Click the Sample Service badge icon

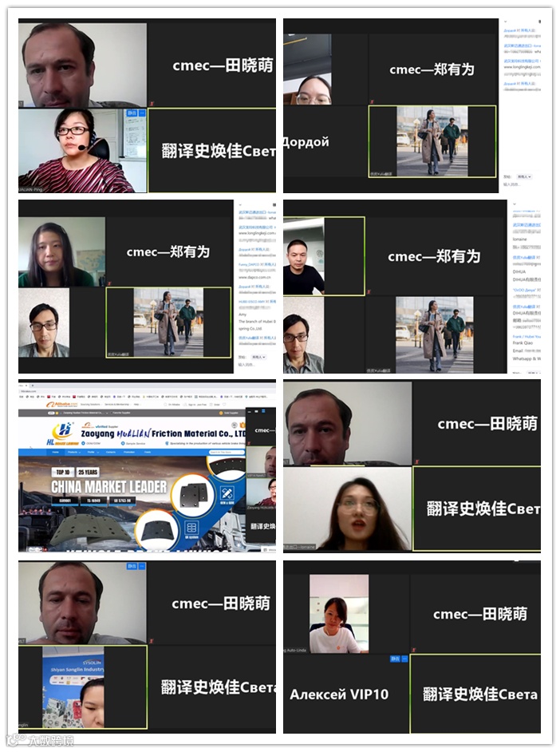pos(123,443)
